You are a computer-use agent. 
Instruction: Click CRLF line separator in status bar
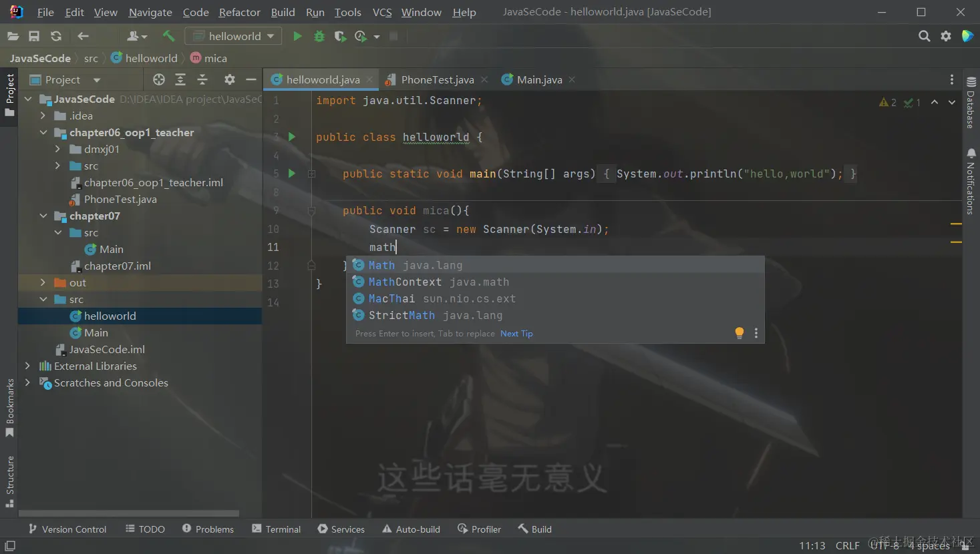tap(847, 545)
